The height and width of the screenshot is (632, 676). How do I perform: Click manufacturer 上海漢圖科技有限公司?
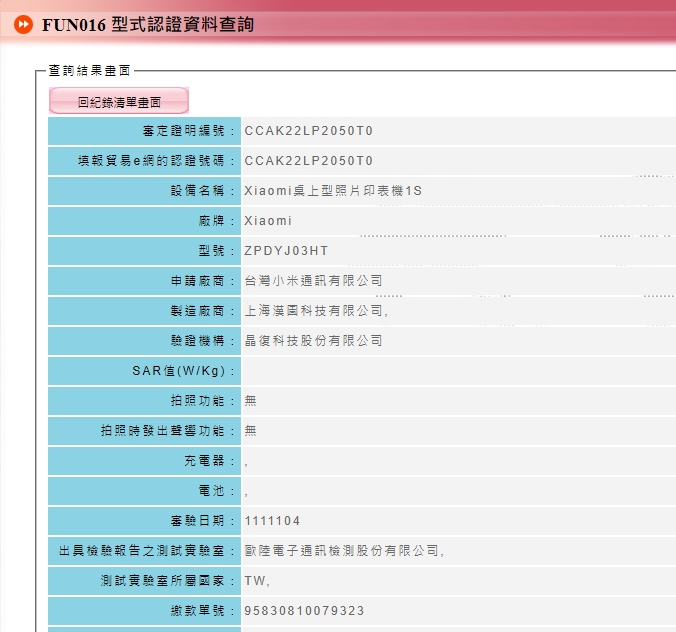click(x=314, y=311)
